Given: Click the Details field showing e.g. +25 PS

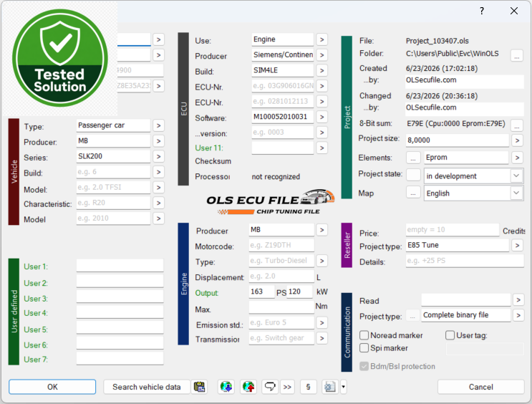Looking at the screenshot, I should pyautogui.click(x=465, y=261).
